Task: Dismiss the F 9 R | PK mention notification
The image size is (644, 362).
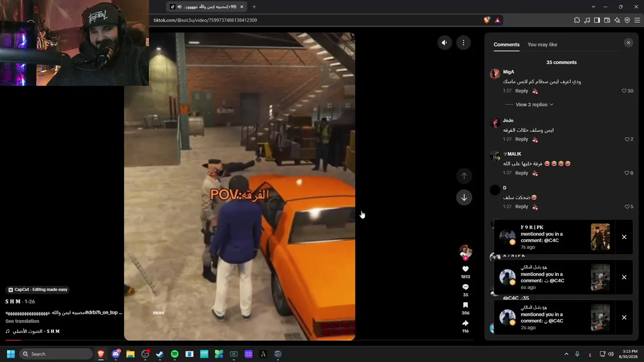Action: tap(624, 237)
